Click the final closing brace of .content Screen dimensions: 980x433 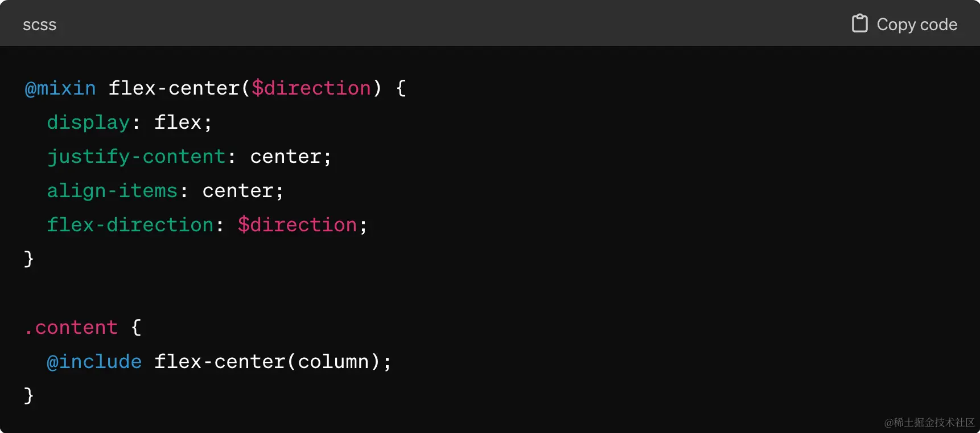(x=29, y=396)
